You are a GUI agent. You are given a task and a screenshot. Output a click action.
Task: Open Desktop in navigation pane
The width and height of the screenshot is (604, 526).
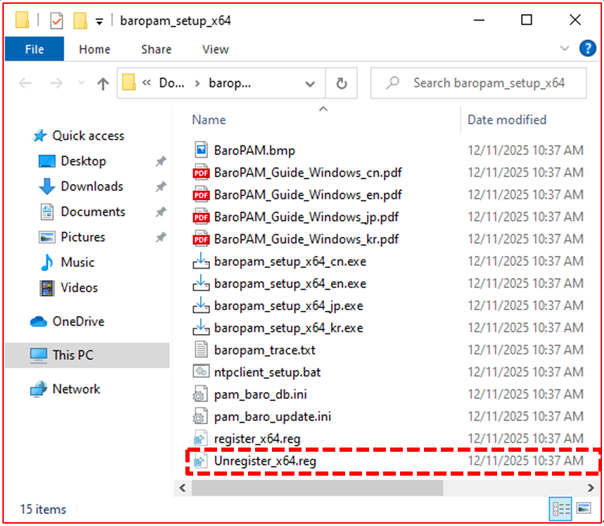click(x=83, y=161)
